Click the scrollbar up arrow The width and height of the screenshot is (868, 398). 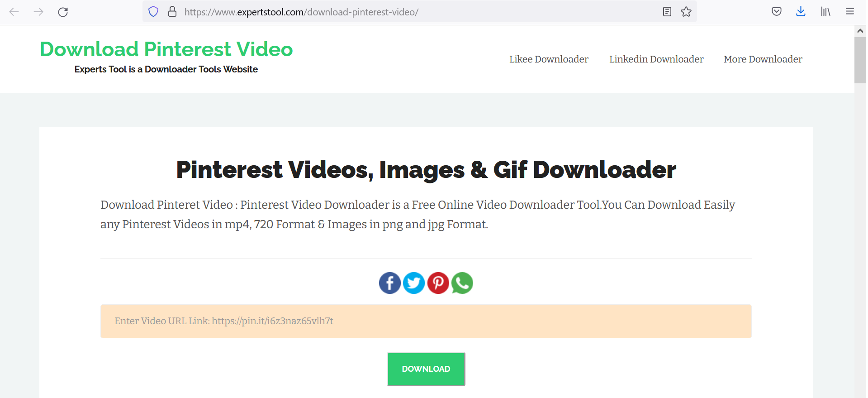pyautogui.click(x=860, y=31)
